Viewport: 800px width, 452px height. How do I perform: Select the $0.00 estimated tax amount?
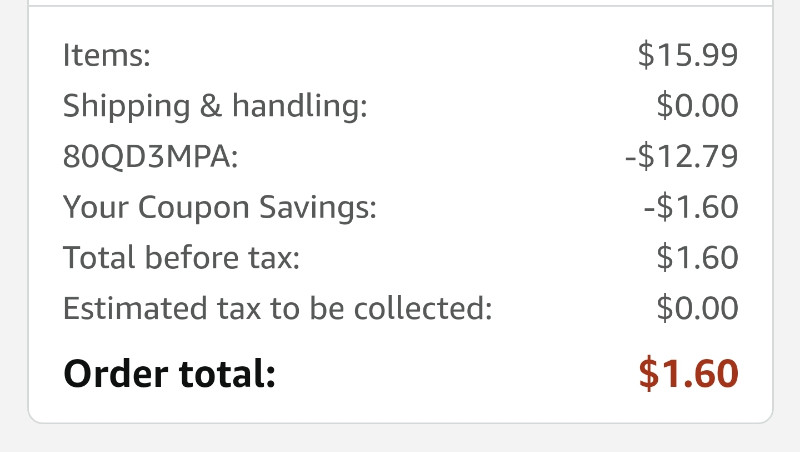coord(697,308)
